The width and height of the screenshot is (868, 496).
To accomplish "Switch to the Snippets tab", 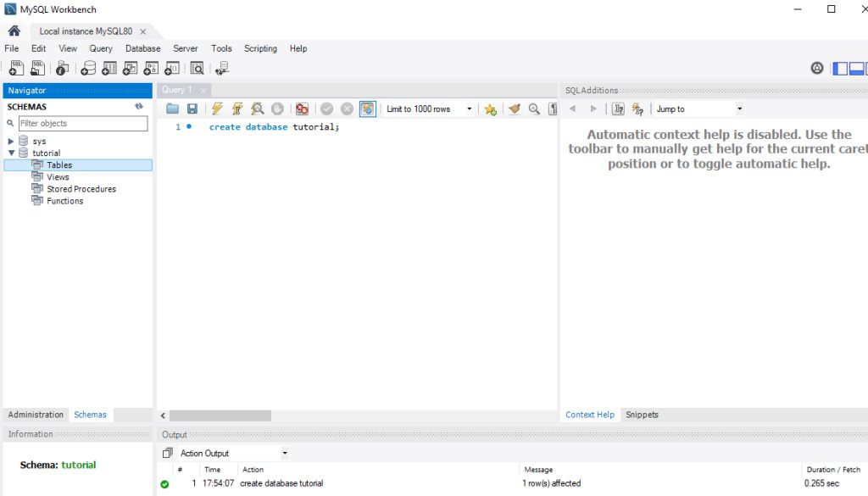I will coord(642,415).
